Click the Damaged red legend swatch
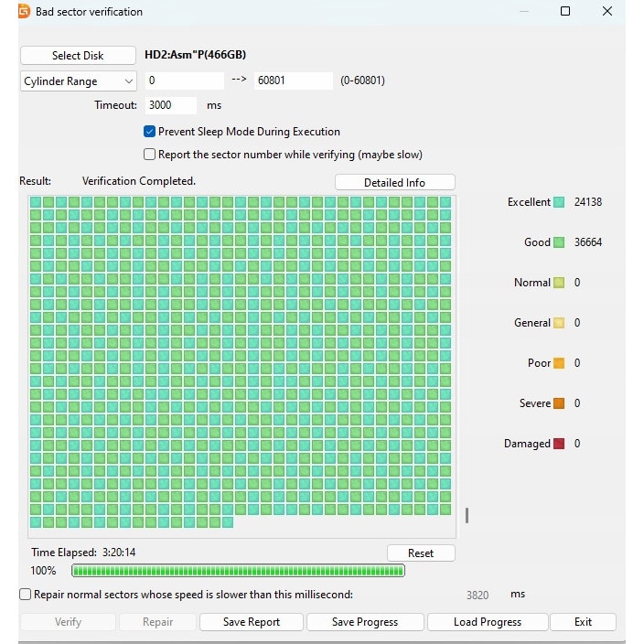This screenshot has width=644, height=644. click(558, 444)
